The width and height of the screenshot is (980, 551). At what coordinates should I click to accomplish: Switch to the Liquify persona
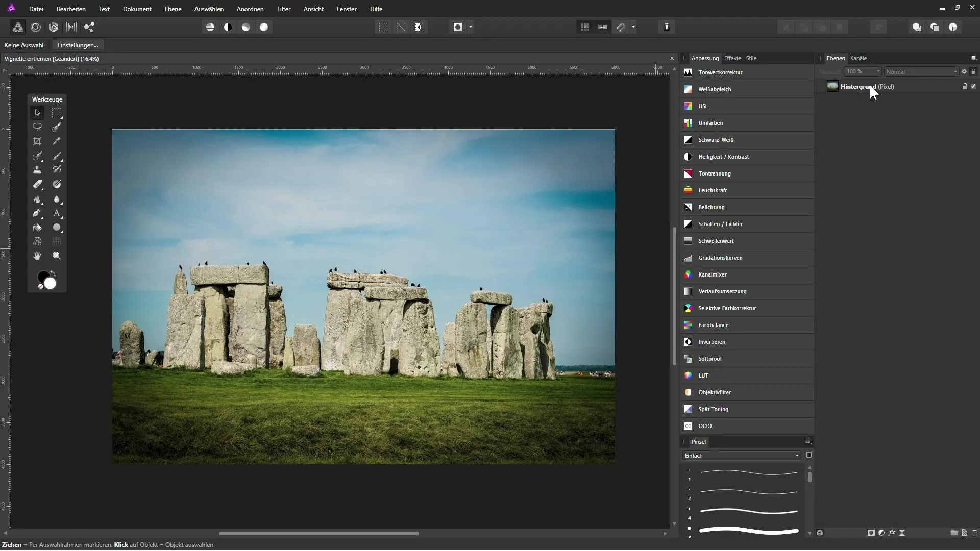36,27
